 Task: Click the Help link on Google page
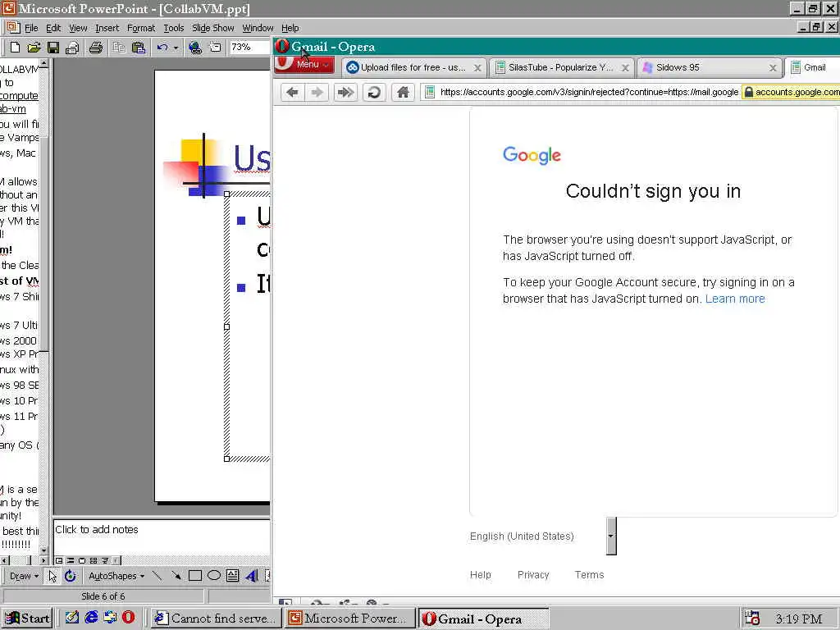coord(480,575)
